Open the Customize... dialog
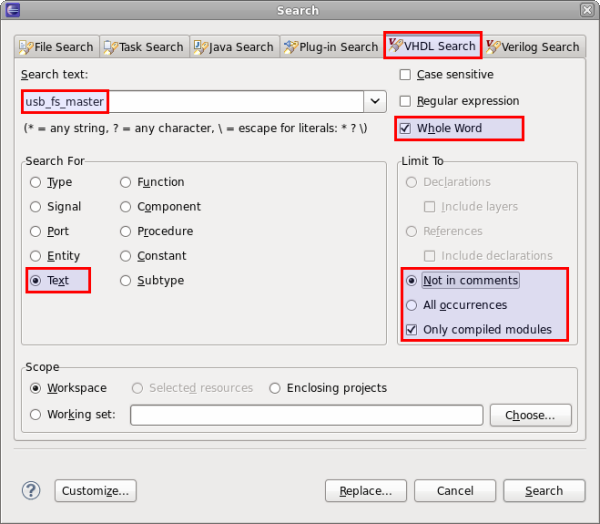 [x=95, y=491]
